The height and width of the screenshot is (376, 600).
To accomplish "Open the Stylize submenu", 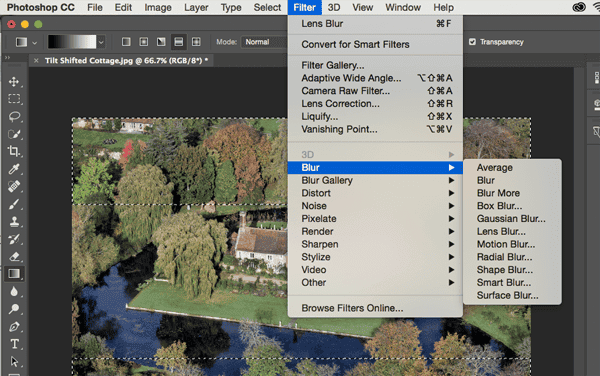I will [375, 257].
